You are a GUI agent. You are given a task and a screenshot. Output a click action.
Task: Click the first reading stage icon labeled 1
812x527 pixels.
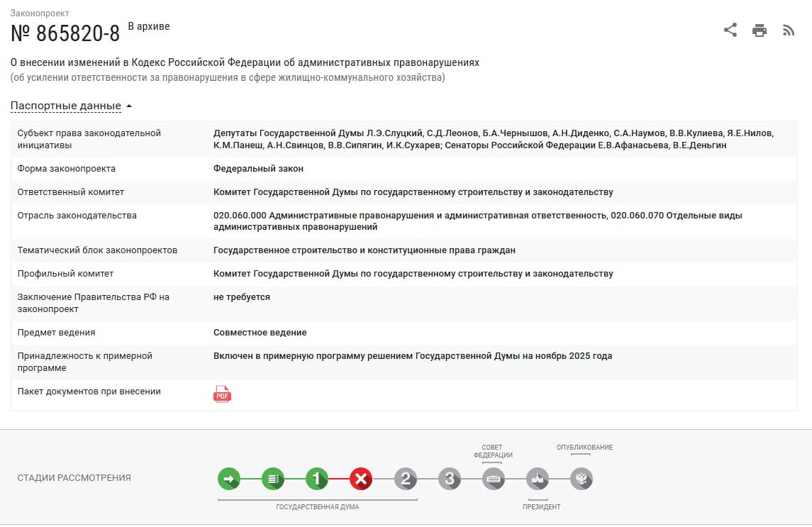click(317, 479)
